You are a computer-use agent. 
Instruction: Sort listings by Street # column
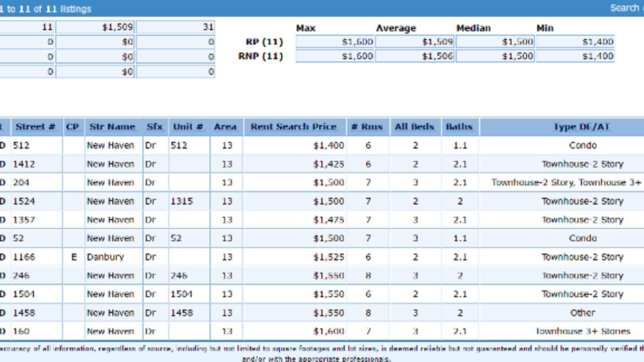click(x=36, y=127)
